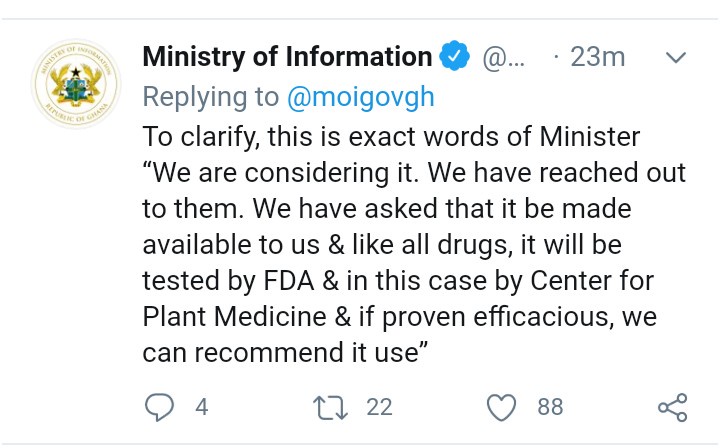Image resolution: width=720 pixels, height=448 pixels.
Task: Click the blue verified badge
Action: click(456, 57)
